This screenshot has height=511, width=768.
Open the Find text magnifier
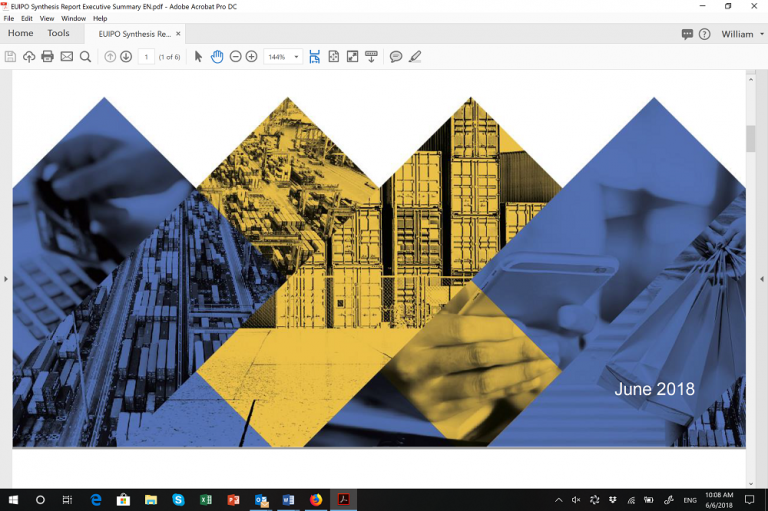(85, 57)
